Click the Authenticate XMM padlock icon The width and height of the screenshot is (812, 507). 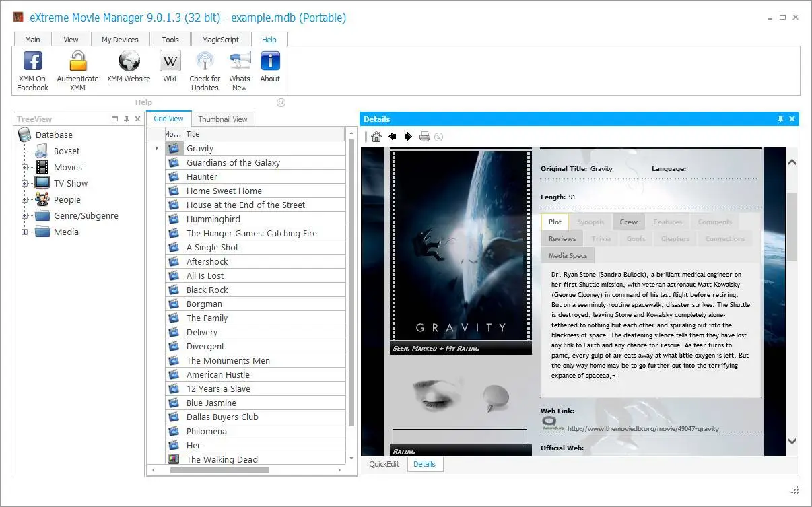77,61
